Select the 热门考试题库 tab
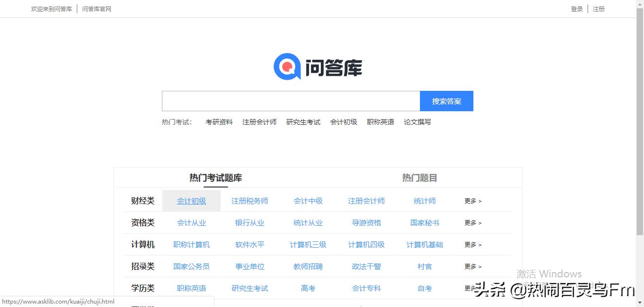 click(215, 177)
